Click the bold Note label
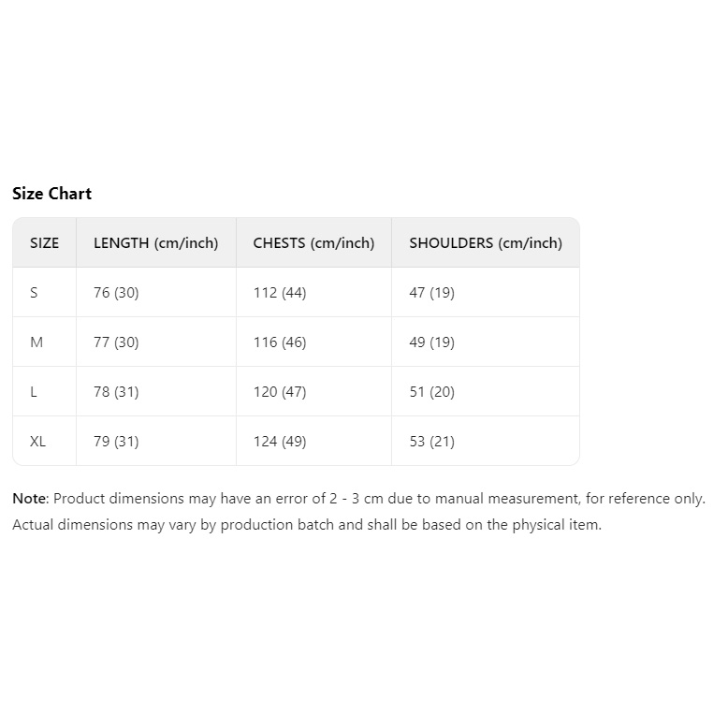Screen dimensions: 728x728 click(29, 499)
